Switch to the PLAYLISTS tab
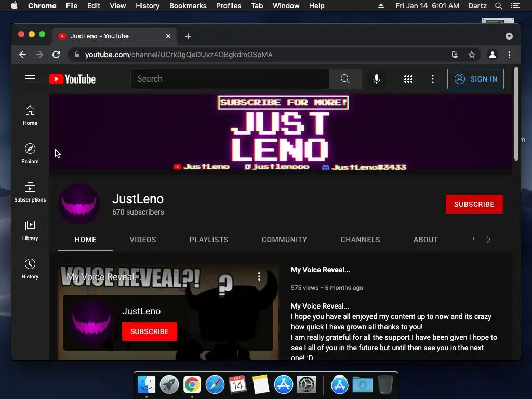The height and width of the screenshot is (399, 532). pos(209,240)
